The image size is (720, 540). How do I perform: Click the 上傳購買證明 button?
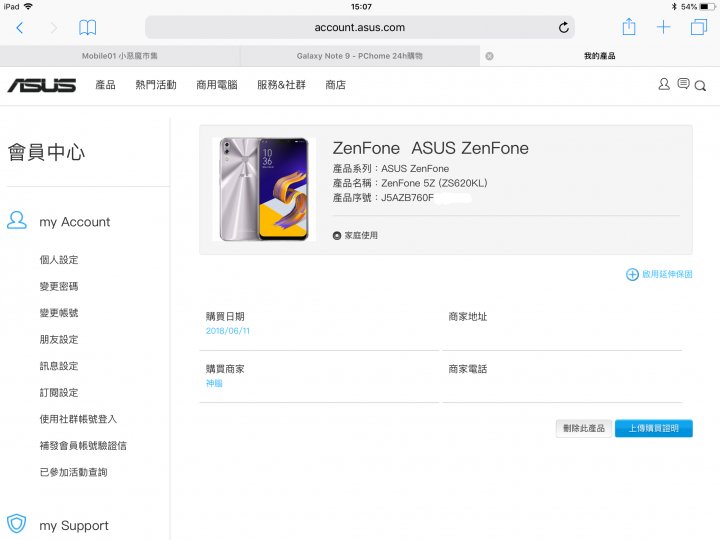(654, 428)
